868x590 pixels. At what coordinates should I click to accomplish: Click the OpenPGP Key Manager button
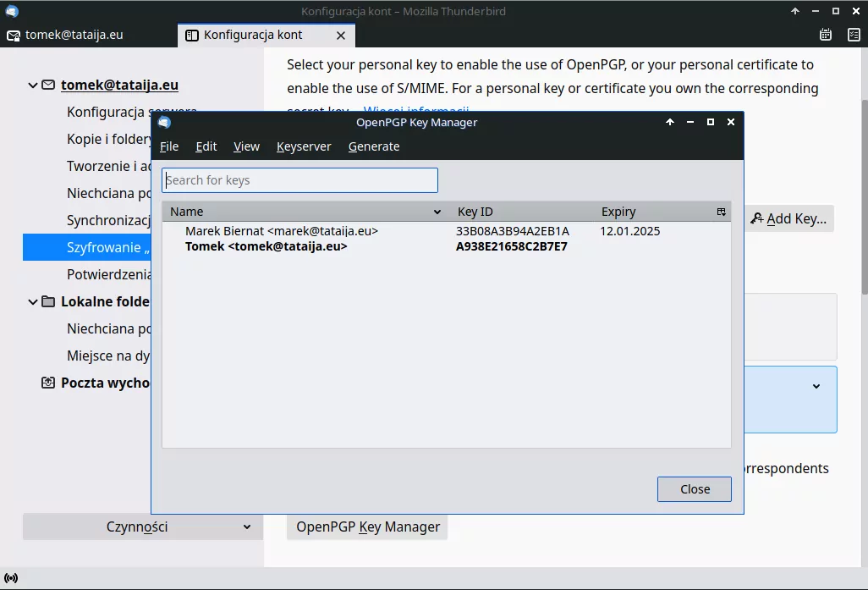367,527
